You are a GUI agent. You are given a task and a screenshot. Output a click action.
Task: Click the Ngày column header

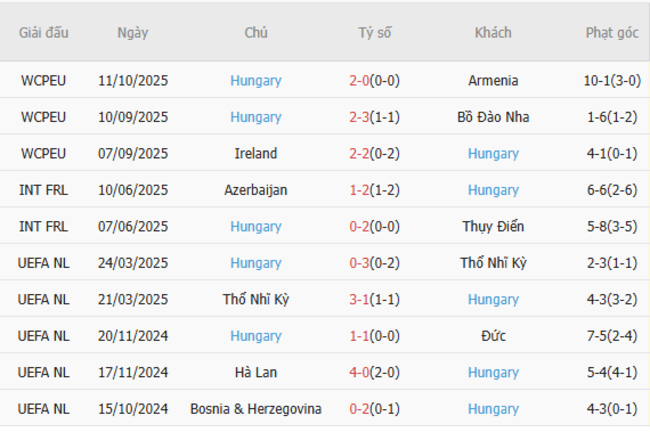pos(132,32)
